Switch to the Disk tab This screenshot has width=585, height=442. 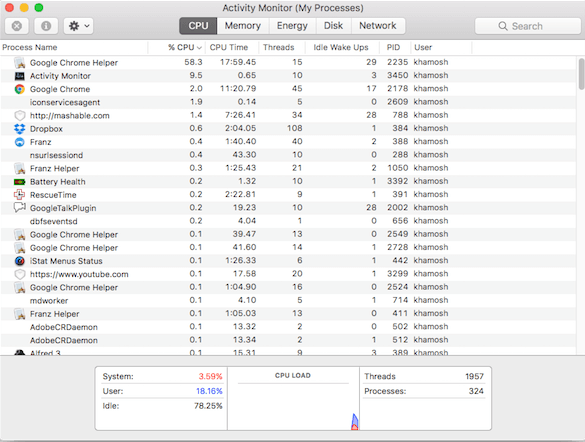click(333, 26)
